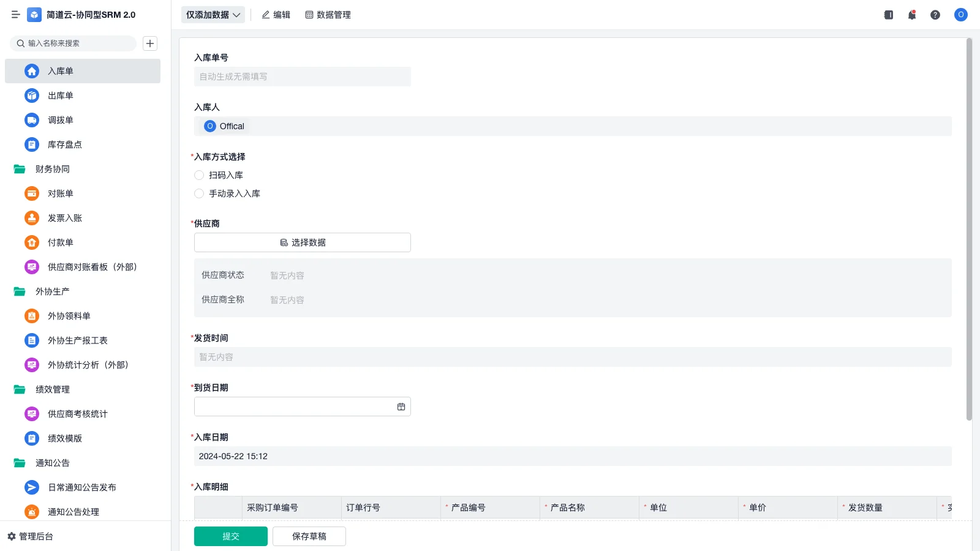Click the 产品名称 column header
This screenshot has height=551, width=980.
pos(589,508)
